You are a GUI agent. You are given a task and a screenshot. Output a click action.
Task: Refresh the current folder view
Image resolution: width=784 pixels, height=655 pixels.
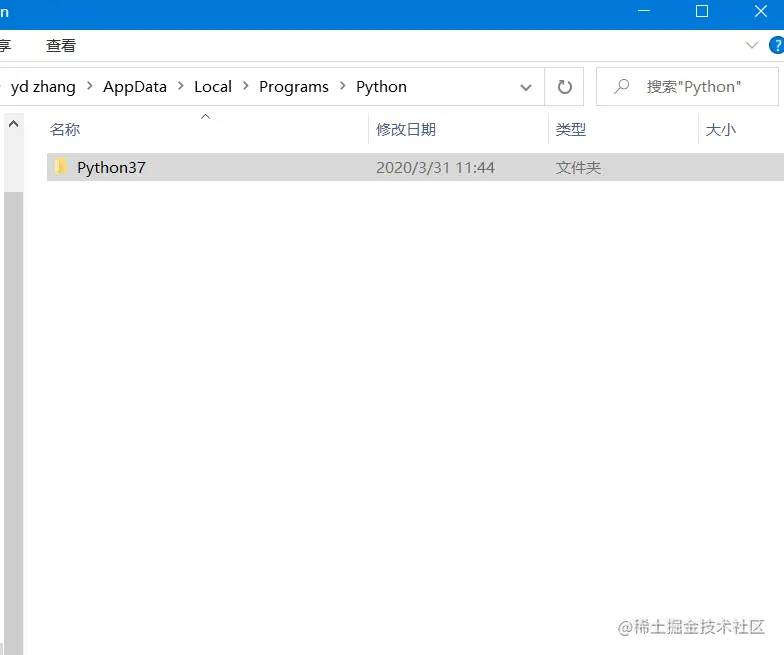564,87
